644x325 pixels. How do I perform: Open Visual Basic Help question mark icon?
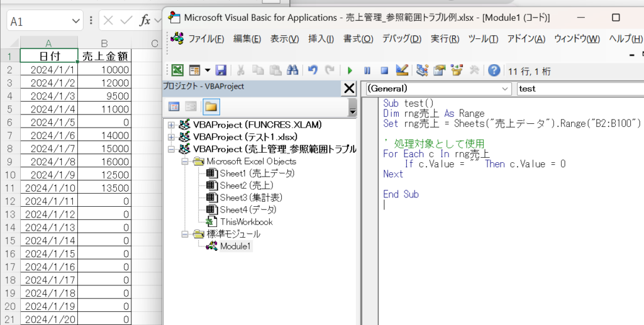click(x=494, y=70)
